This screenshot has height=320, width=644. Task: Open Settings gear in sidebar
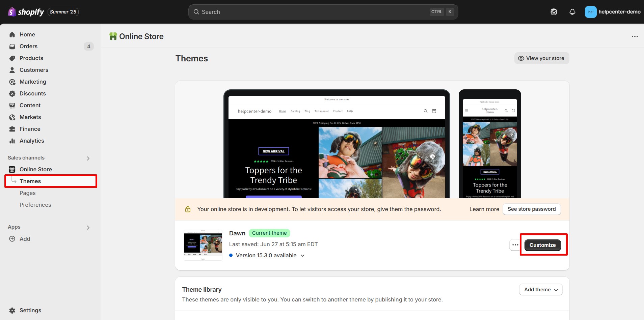12,310
